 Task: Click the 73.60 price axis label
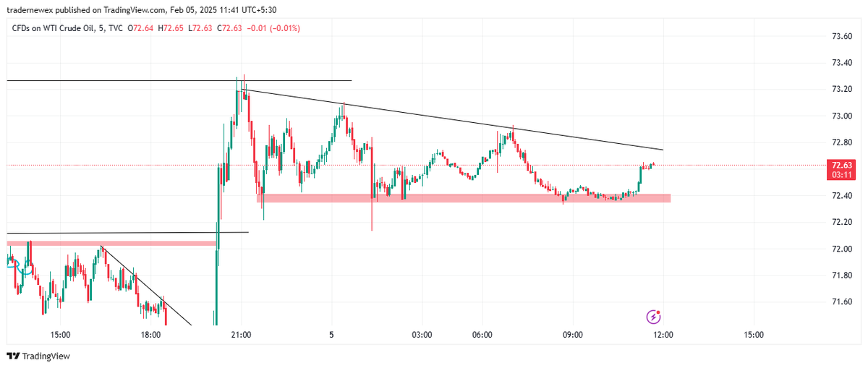click(x=841, y=36)
